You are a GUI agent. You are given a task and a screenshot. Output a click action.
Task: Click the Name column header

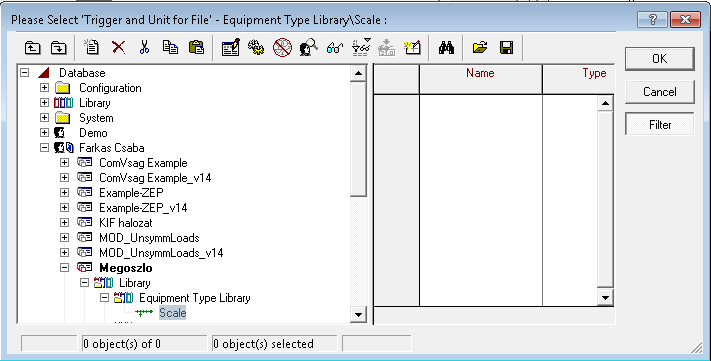point(481,79)
